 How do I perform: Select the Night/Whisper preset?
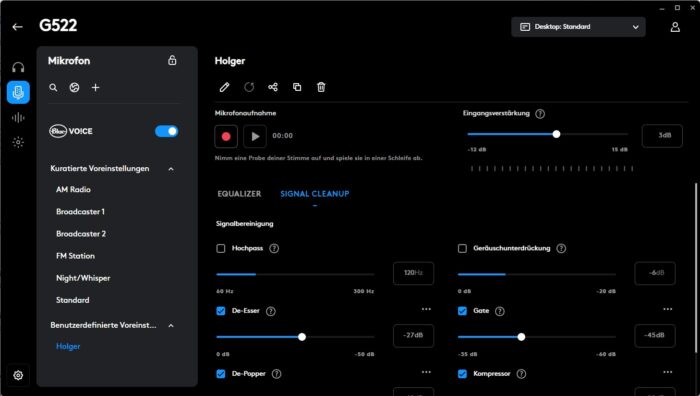tap(83, 278)
